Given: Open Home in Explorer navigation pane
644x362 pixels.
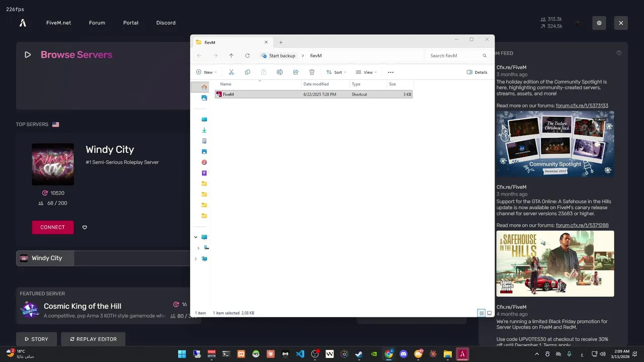Looking at the screenshot, I should [204, 87].
